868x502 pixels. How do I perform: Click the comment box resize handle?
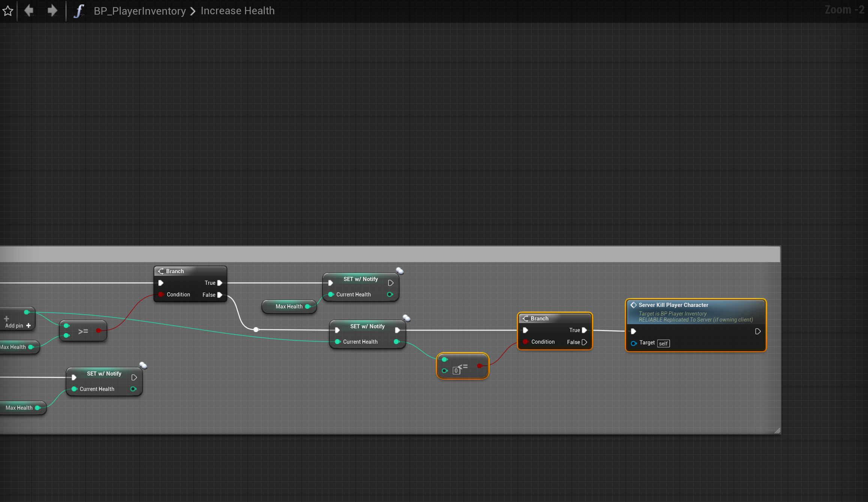pos(777,431)
